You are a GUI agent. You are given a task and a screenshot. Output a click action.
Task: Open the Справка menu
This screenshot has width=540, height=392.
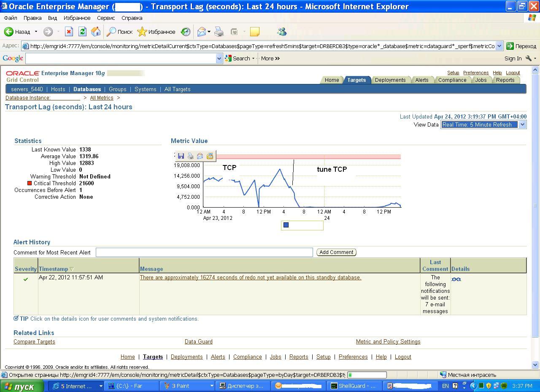132,18
